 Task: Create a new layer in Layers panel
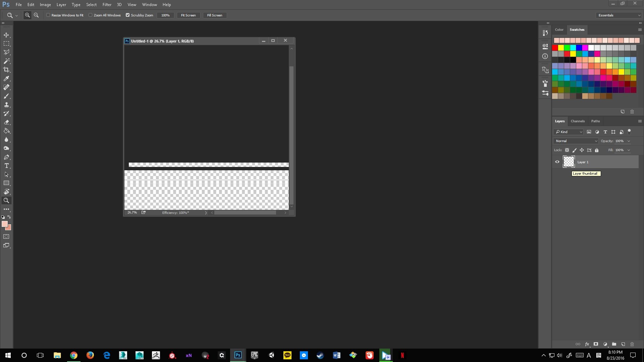623,344
